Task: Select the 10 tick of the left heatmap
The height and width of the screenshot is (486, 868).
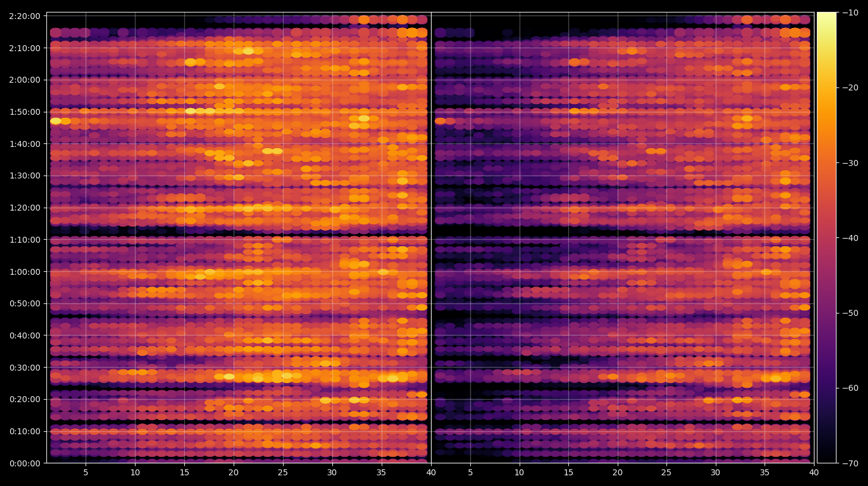Action: [x=135, y=473]
